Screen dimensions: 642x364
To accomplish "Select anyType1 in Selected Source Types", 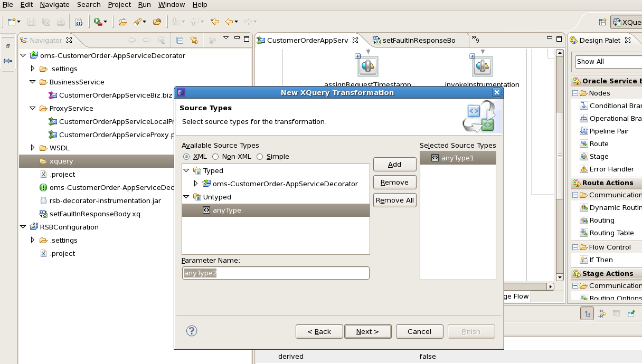I will (458, 158).
